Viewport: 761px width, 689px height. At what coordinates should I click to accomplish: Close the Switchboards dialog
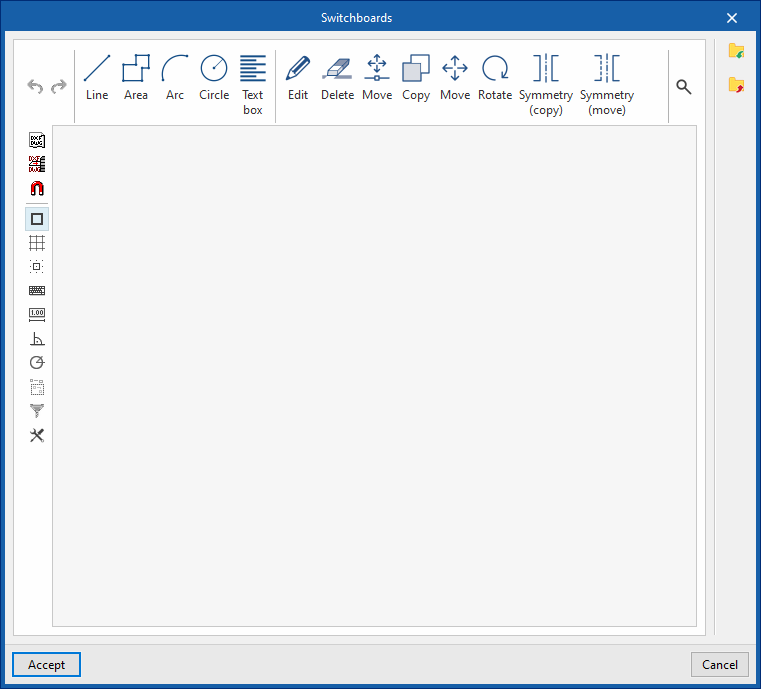tap(732, 18)
